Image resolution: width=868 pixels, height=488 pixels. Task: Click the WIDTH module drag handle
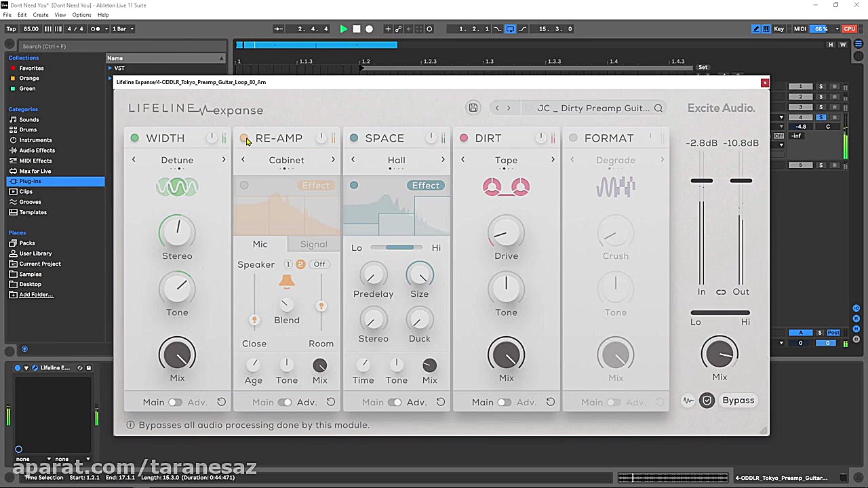pos(224,138)
